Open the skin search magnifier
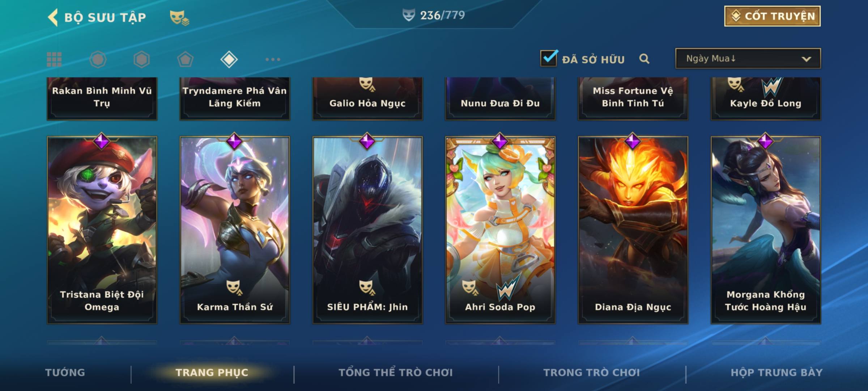The width and height of the screenshot is (868, 391). tap(644, 59)
